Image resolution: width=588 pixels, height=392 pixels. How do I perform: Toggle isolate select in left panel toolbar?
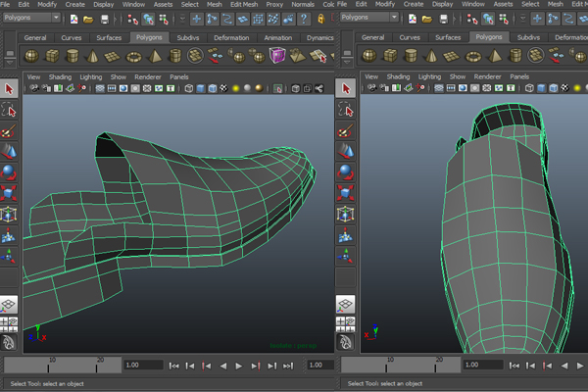277,88
